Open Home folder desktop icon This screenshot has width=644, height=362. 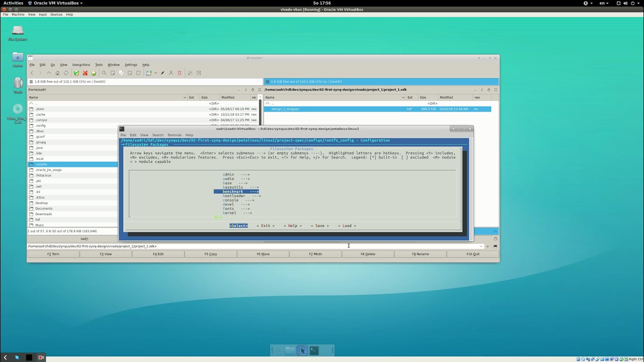18,60
